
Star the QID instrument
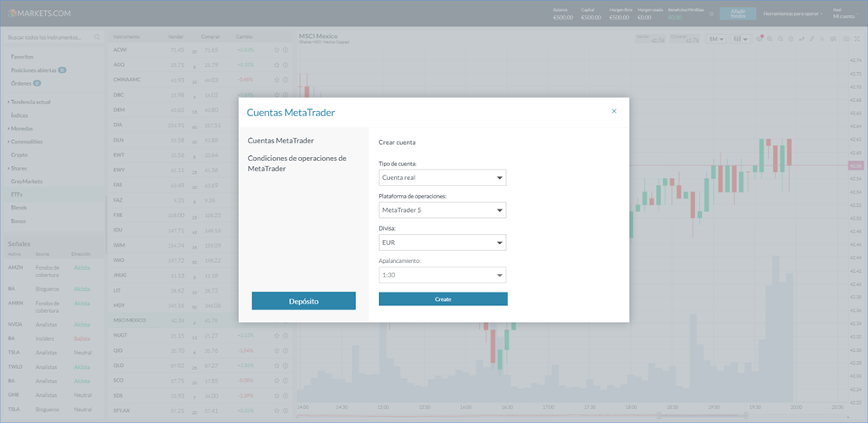pyautogui.click(x=277, y=350)
